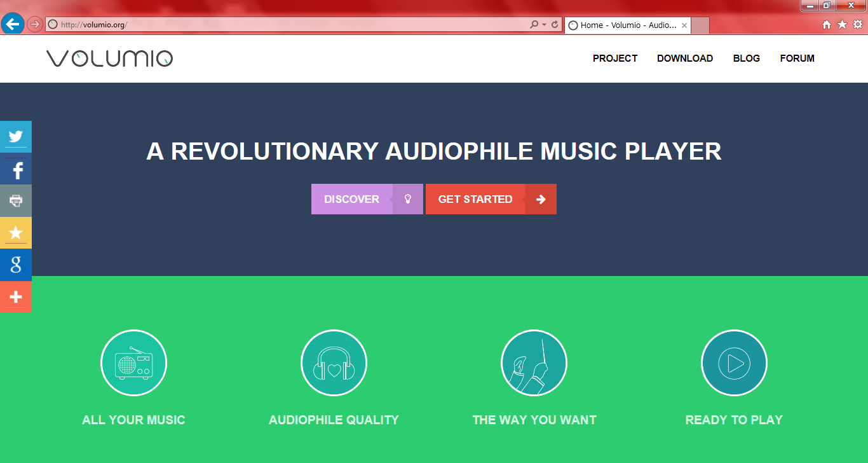Screen dimensions: 868x463
Task: Click the headphones icon above Audiophile Quality
Action: pyautogui.click(x=334, y=363)
